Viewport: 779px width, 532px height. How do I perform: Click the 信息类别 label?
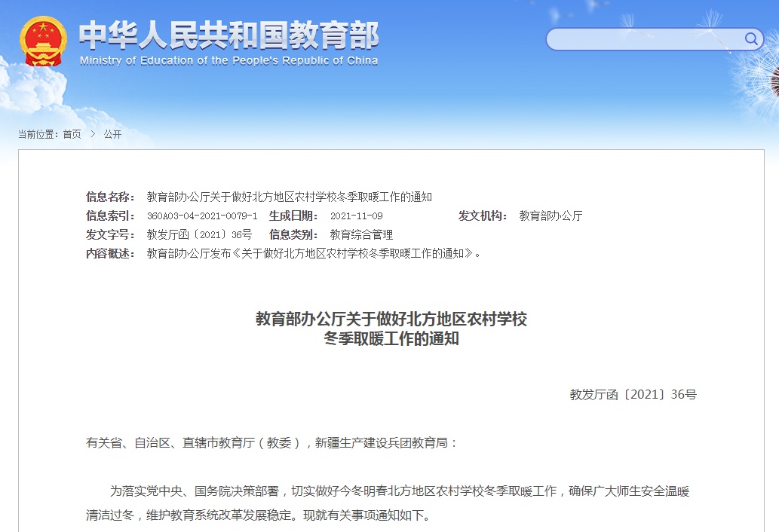click(293, 235)
